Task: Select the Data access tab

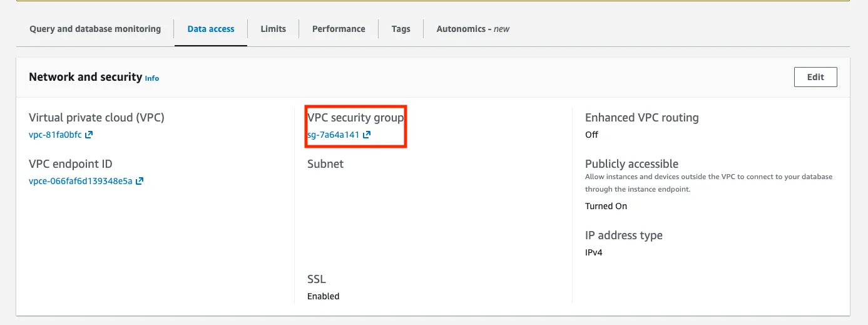Action: point(211,29)
